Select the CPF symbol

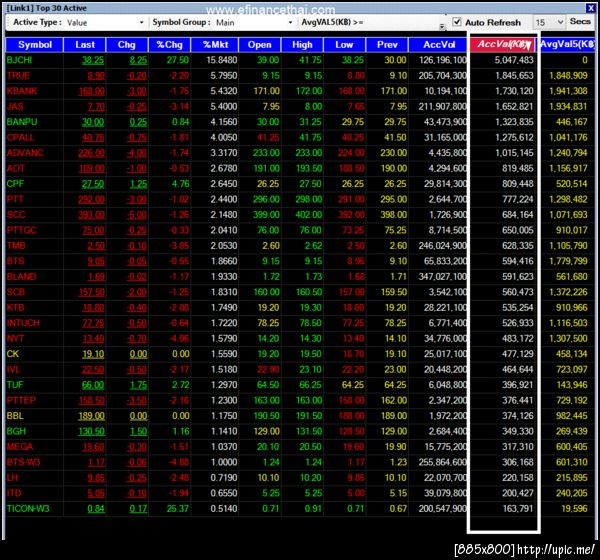pyautogui.click(x=15, y=184)
